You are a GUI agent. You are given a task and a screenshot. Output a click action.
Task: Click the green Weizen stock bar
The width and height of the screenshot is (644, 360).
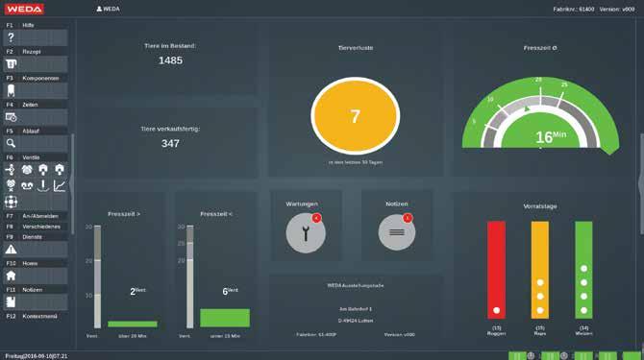(583, 270)
